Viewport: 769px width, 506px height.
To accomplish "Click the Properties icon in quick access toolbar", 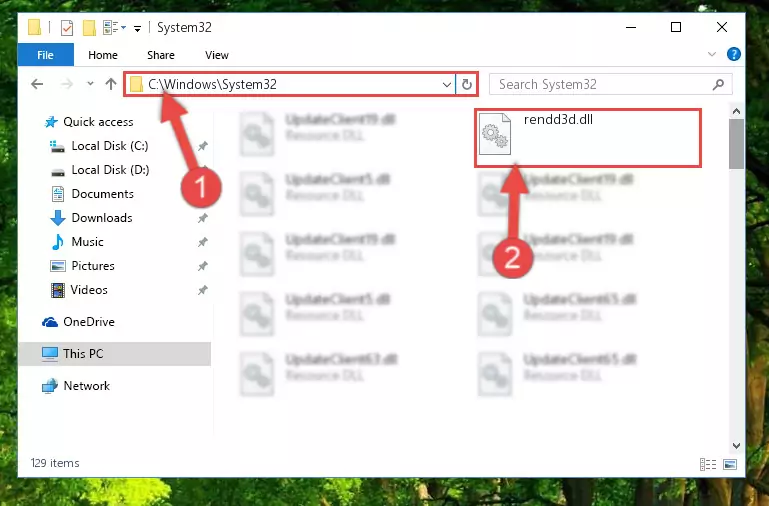I will pyautogui.click(x=67, y=27).
